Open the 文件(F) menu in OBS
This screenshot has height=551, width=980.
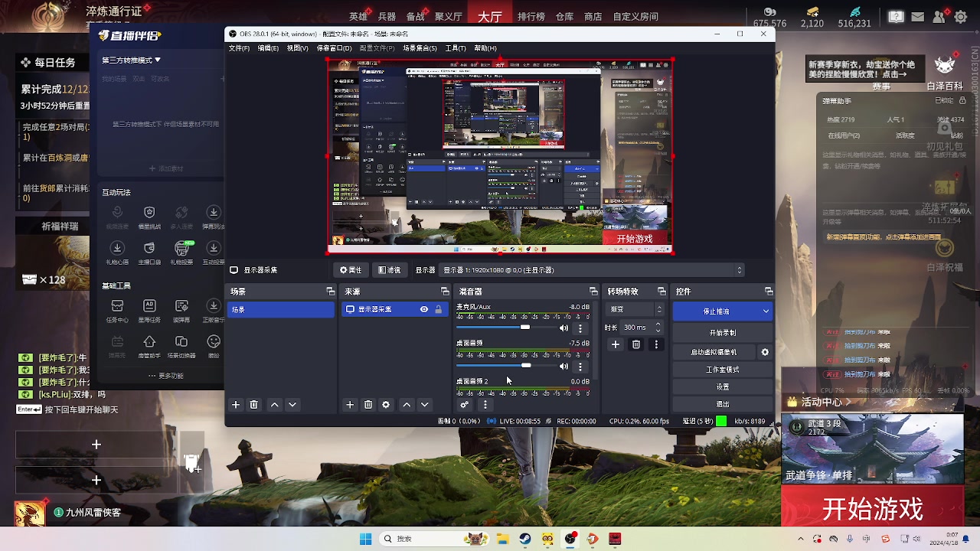pos(239,48)
